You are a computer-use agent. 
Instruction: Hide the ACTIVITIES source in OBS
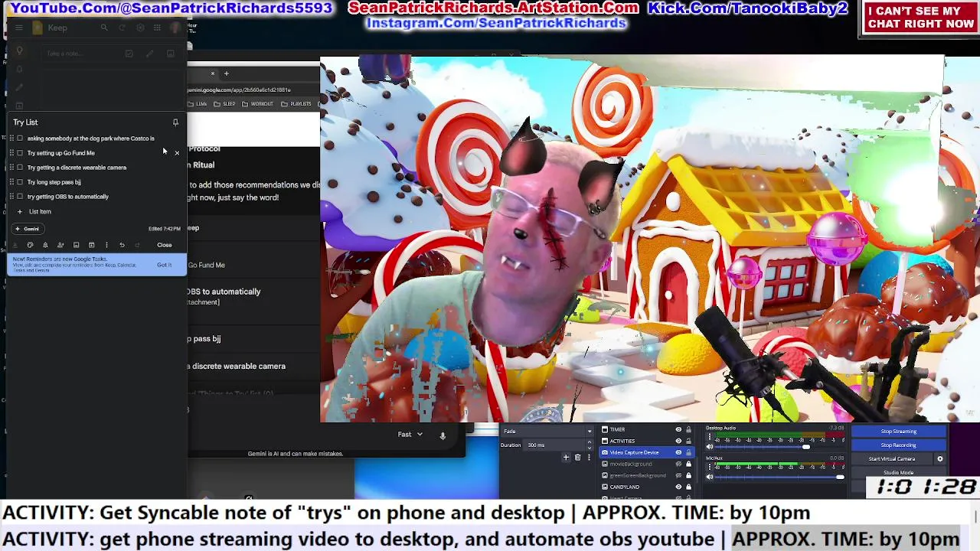tap(678, 441)
